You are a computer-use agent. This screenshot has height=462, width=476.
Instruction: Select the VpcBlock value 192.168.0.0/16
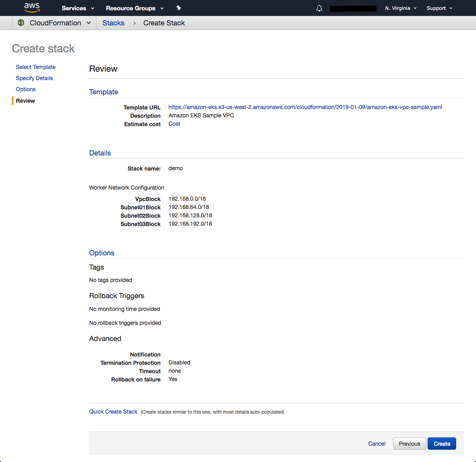click(187, 199)
